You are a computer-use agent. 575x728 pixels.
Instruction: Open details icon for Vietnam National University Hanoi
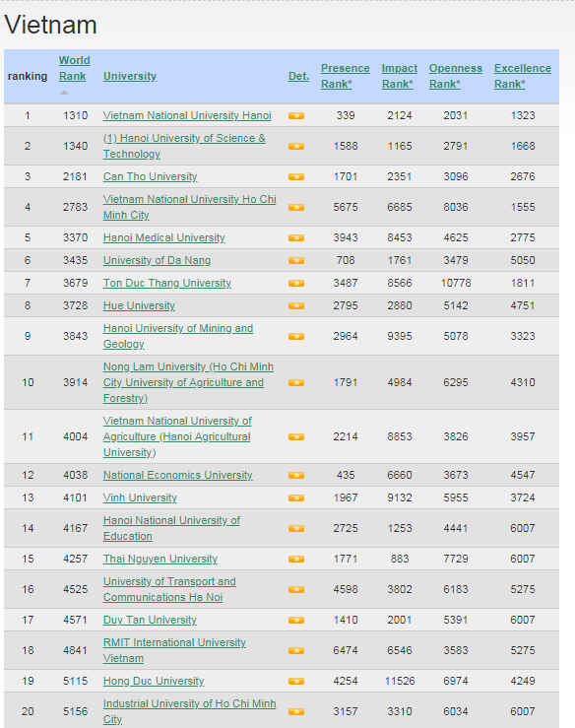pyautogui.click(x=296, y=115)
